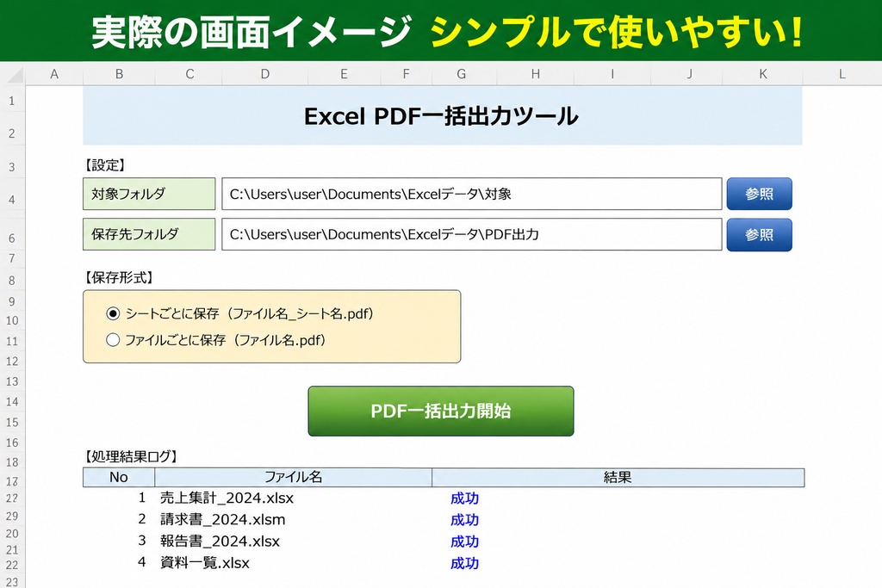Select column L header
The image size is (882, 588).
[x=842, y=74]
